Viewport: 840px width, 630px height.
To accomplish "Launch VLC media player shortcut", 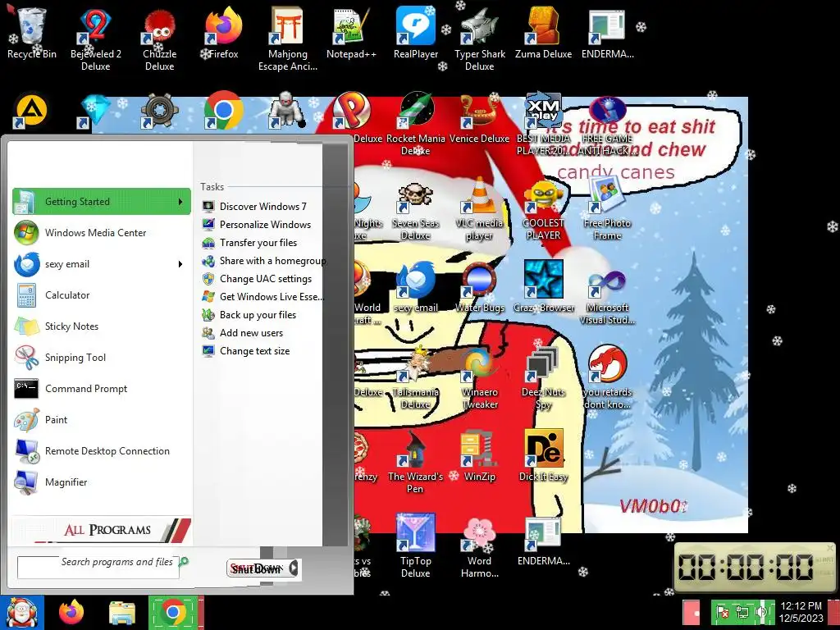I will click(479, 210).
